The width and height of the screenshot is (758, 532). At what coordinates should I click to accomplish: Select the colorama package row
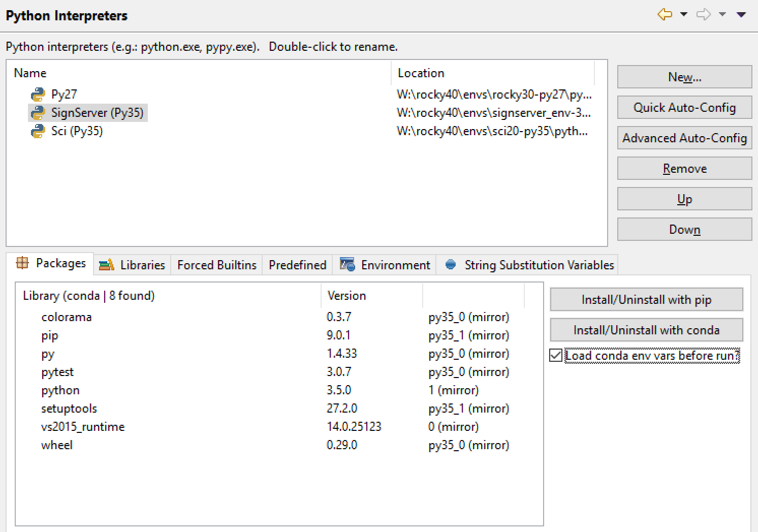[279, 317]
